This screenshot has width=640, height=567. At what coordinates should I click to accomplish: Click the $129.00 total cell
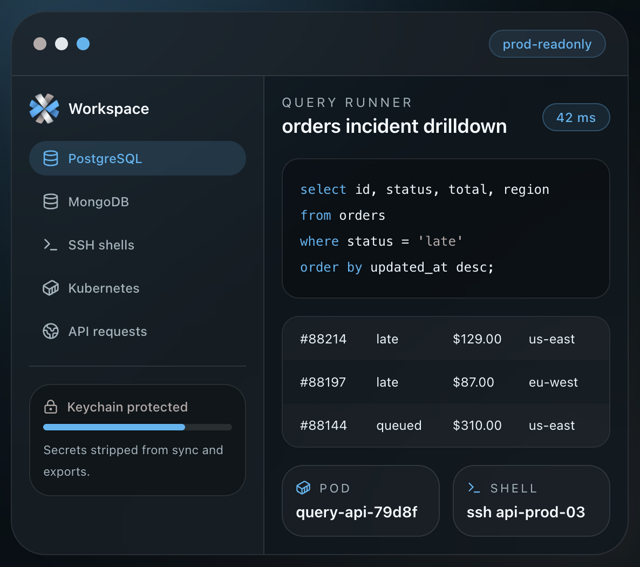tap(477, 339)
